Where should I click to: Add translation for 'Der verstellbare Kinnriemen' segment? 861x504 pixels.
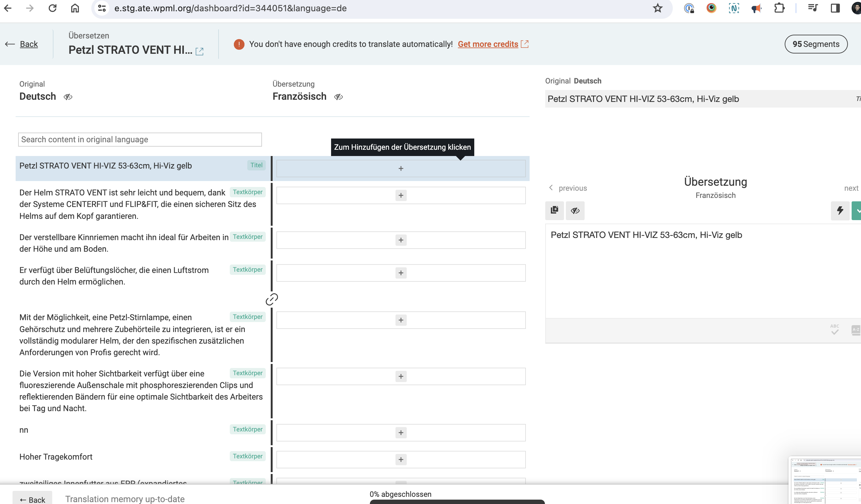(x=401, y=240)
